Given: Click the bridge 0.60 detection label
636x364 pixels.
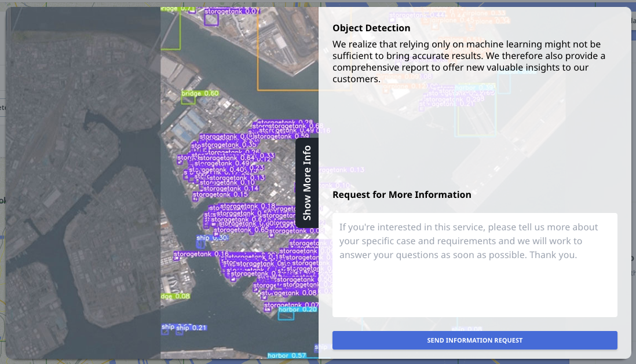Looking at the screenshot, I should (200, 93).
